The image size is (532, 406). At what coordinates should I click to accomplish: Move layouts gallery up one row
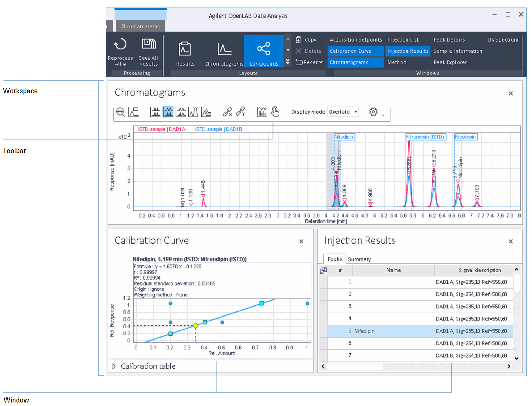tap(288, 39)
